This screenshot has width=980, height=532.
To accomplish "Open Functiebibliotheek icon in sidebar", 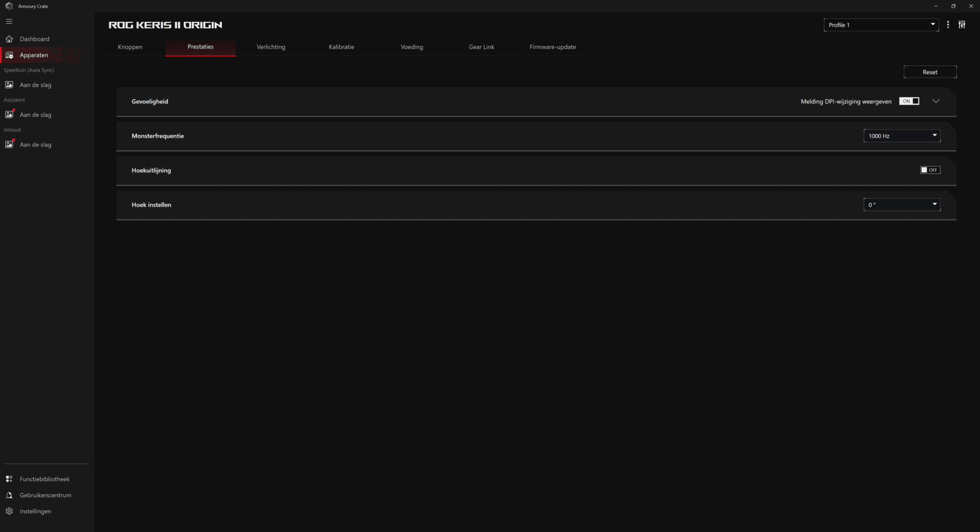I will click(x=9, y=479).
